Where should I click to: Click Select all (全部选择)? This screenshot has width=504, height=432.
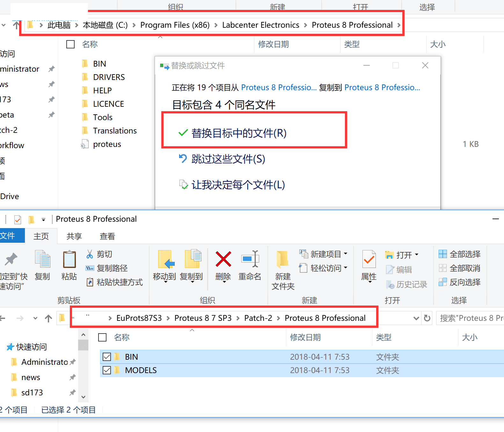tap(459, 254)
